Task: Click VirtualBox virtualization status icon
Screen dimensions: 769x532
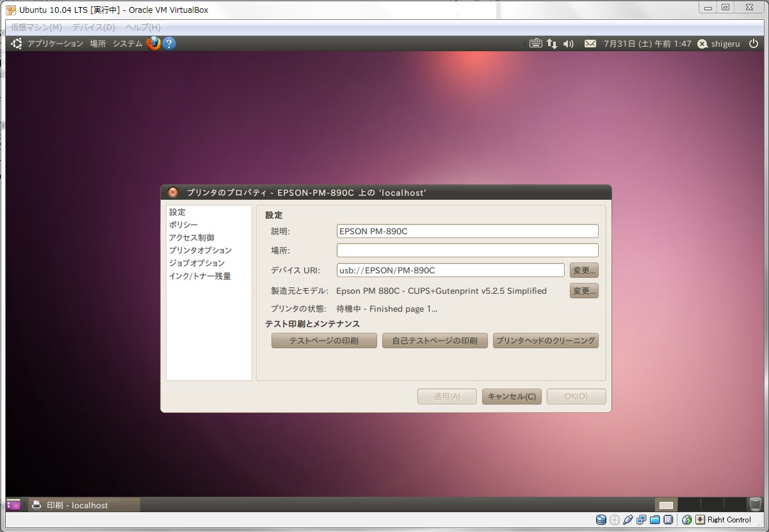Action: pos(667,520)
